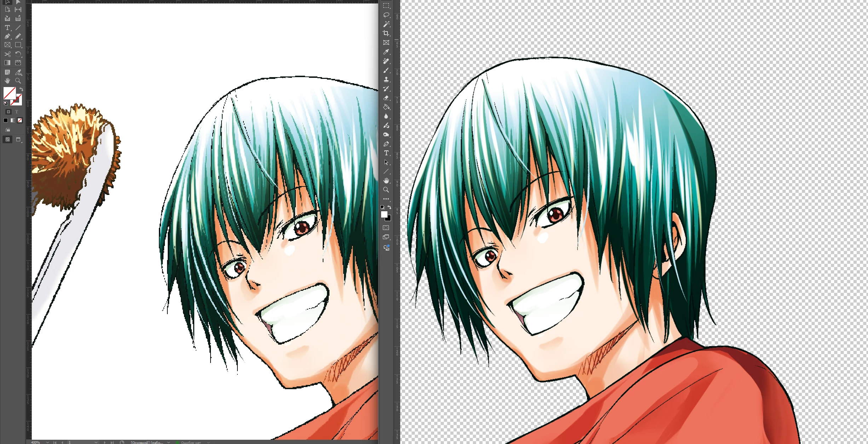Expand the preflight errors dropdown
This screenshot has height=444, width=868.
coord(208,442)
